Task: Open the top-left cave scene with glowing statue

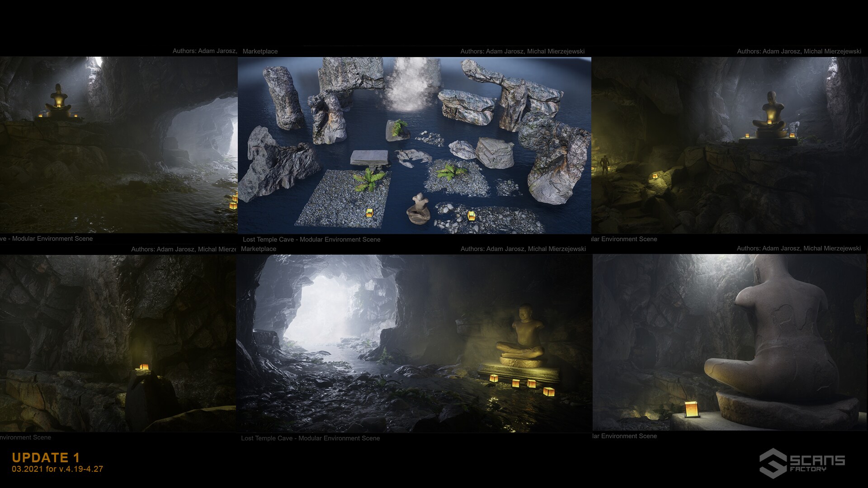Action: pyautogui.click(x=118, y=145)
